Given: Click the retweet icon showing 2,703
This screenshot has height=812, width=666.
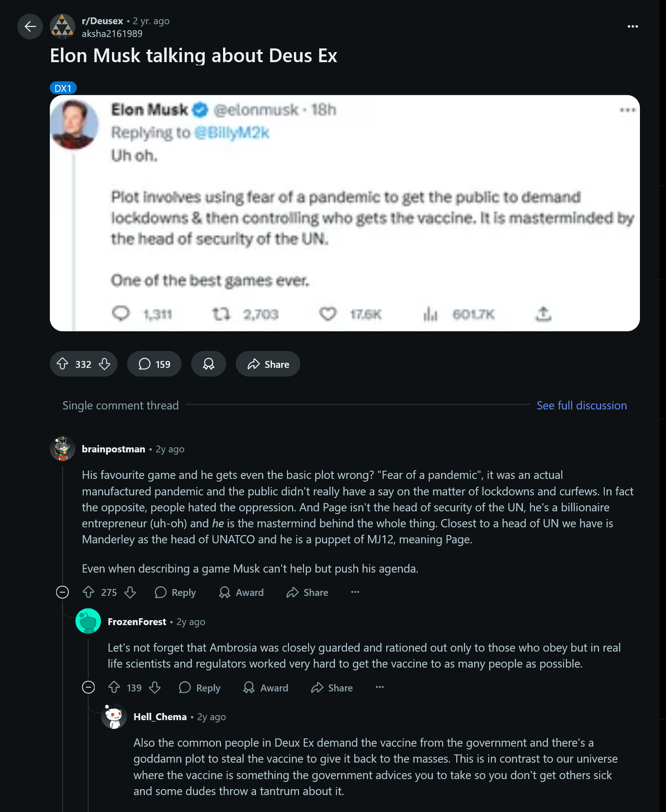Looking at the screenshot, I should (x=223, y=314).
